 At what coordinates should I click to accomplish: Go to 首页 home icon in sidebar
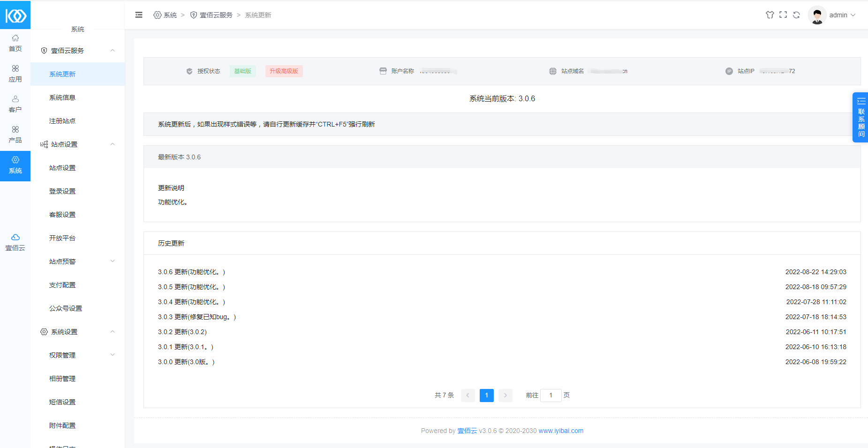point(15,43)
